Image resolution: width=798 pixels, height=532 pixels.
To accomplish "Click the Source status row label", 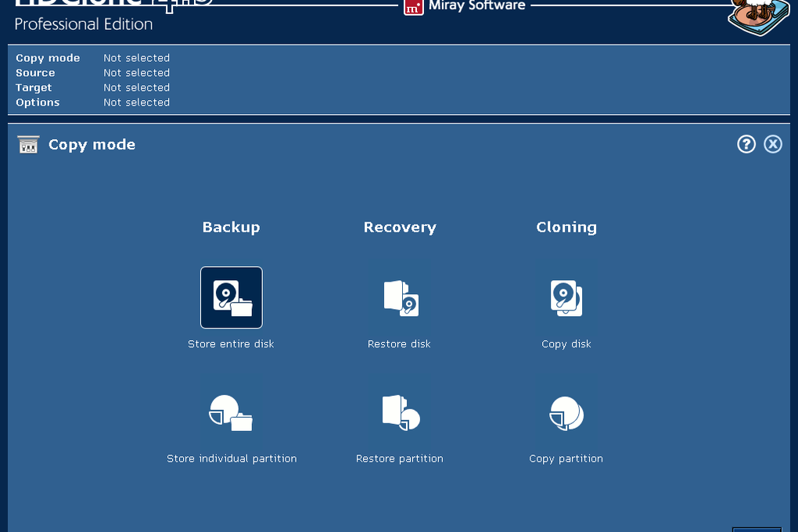I will pyautogui.click(x=35, y=73).
